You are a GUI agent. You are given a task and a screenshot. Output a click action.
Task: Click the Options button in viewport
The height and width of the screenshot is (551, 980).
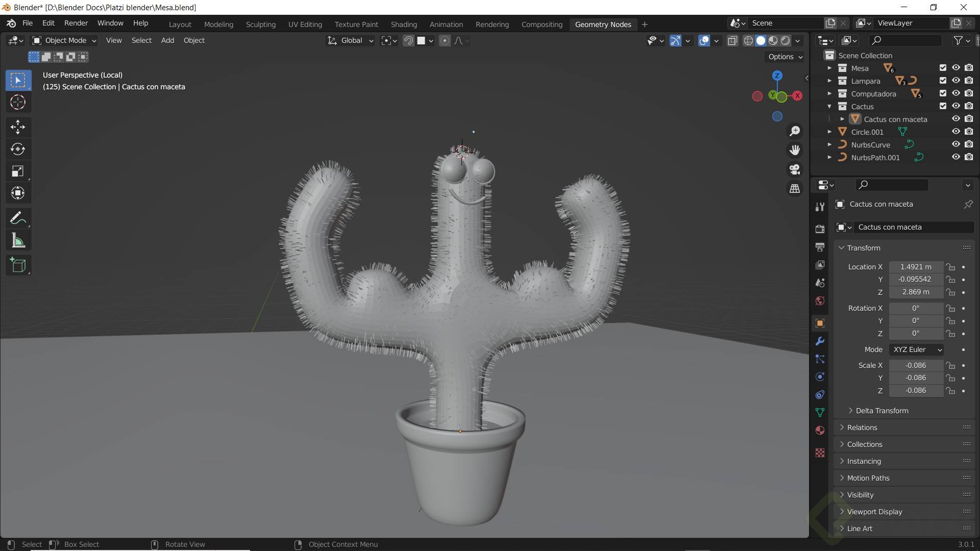pos(785,57)
